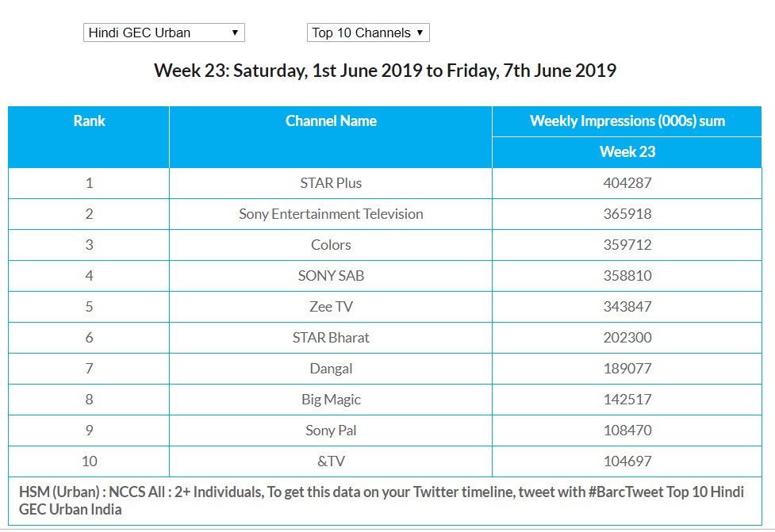Screen dimensions: 775x532
Task: Select the Colors channel cell
Action: pyautogui.click(x=331, y=245)
